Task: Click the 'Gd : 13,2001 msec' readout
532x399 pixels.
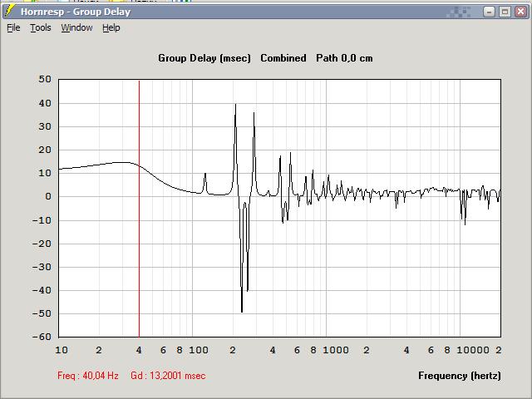Action: point(168,376)
